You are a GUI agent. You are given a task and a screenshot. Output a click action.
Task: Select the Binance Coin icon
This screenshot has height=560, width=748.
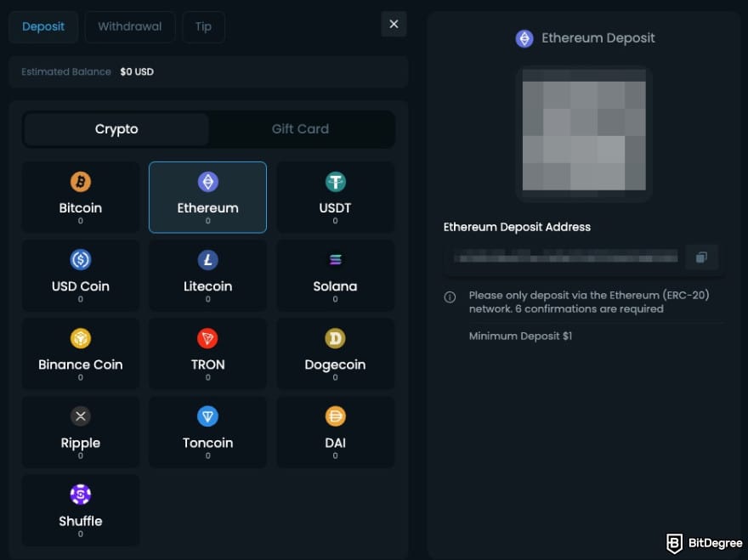pyautogui.click(x=81, y=338)
